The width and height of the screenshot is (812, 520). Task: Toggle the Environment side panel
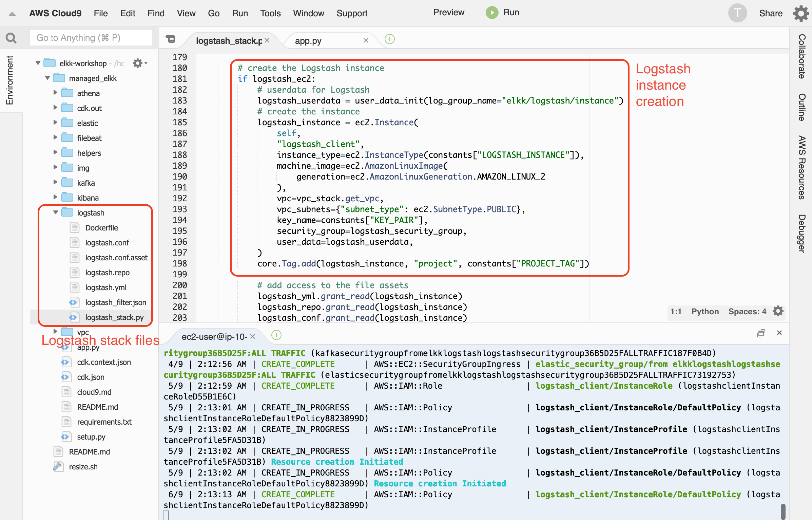pyautogui.click(x=10, y=80)
